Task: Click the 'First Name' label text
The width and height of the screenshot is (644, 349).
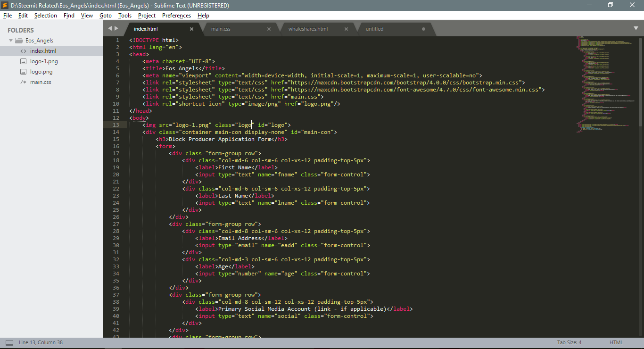Action: pyautogui.click(x=234, y=167)
